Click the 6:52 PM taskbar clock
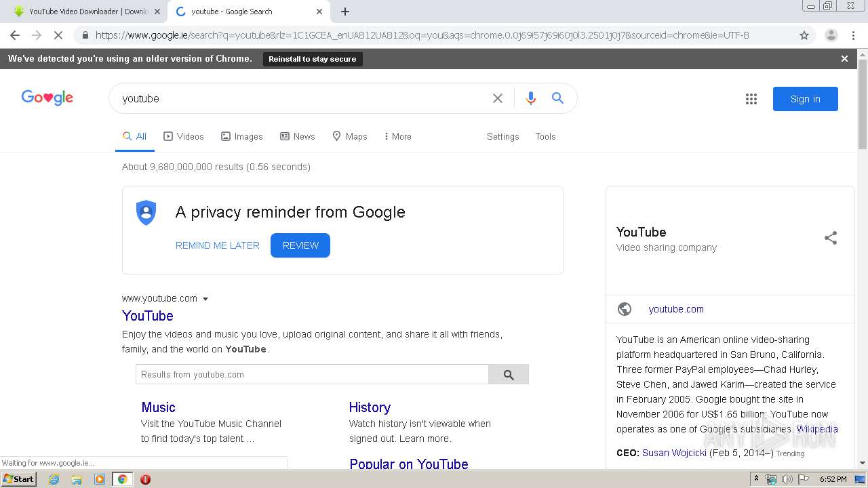Viewport: 868px width, 488px height. point(833,479)
